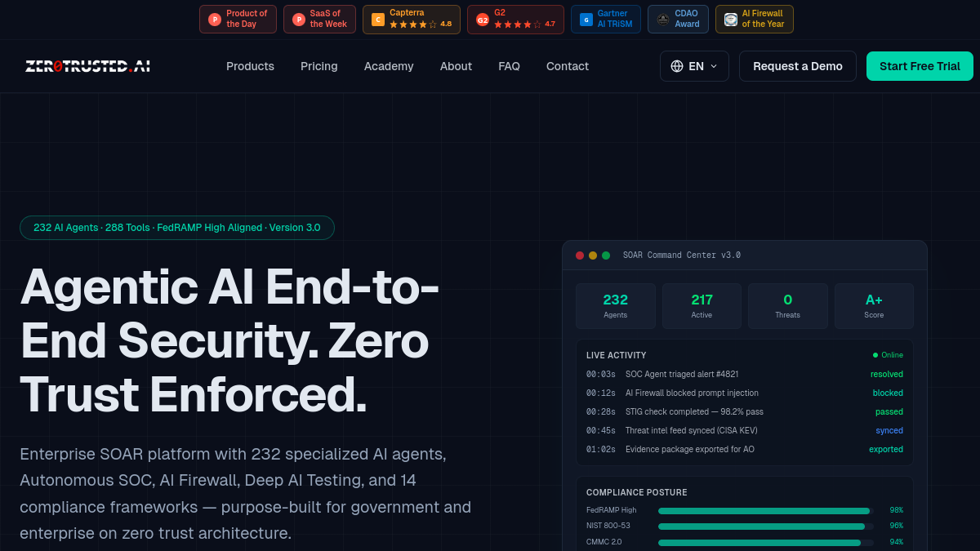Click the CDAO Award badge icon

(663, 20)
